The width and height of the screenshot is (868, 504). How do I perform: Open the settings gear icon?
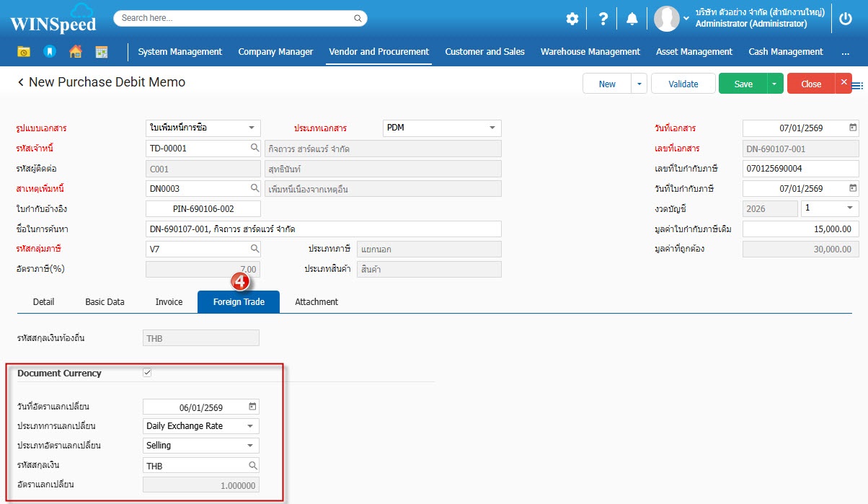click(x=572, y=19)
